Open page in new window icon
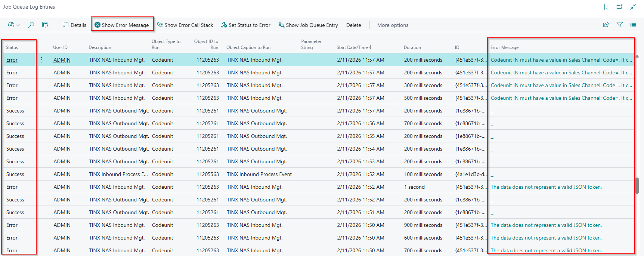Viewport: 644px width, 256px height. 620,7
